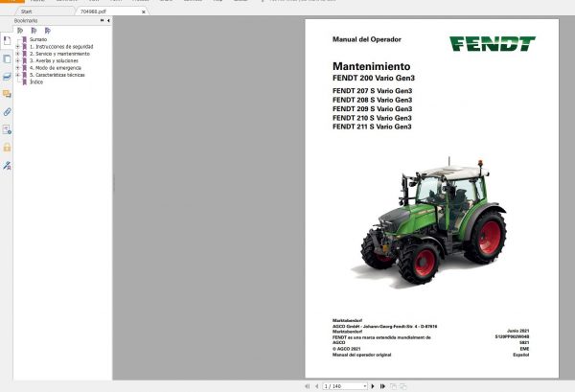Viewport: 575px width, 392px height.
Task: Go to the next page
Action: click(373, 386)
